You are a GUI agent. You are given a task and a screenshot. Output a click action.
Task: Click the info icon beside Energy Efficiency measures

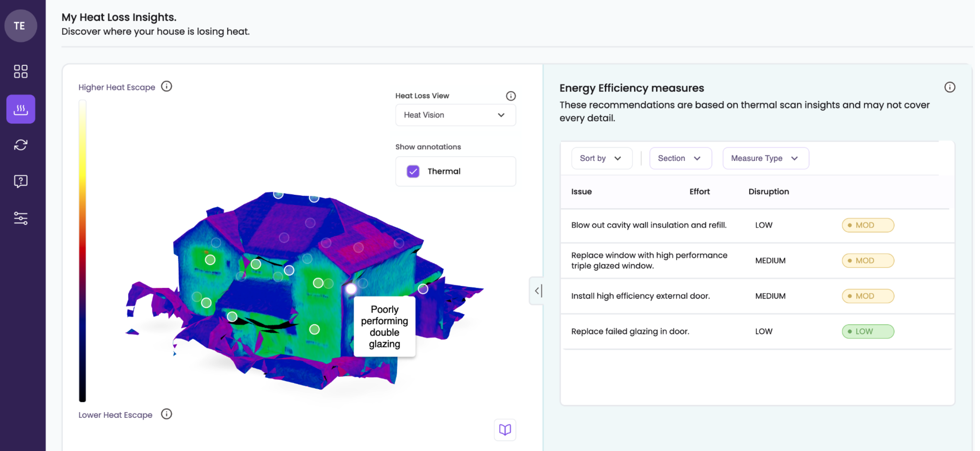950,87
